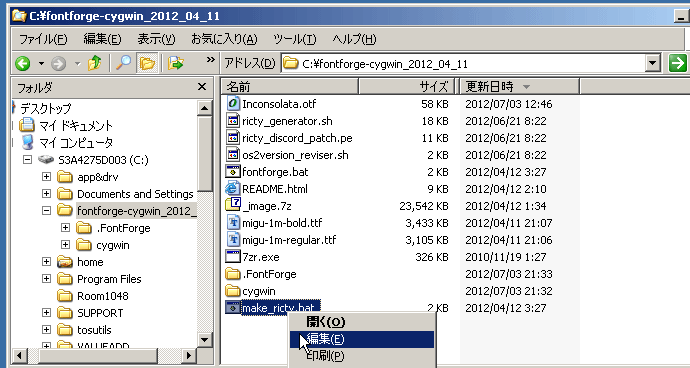Select the _image.7z archive icon
This screenshot has width=690, height=368.
click(x=233, y=206)
